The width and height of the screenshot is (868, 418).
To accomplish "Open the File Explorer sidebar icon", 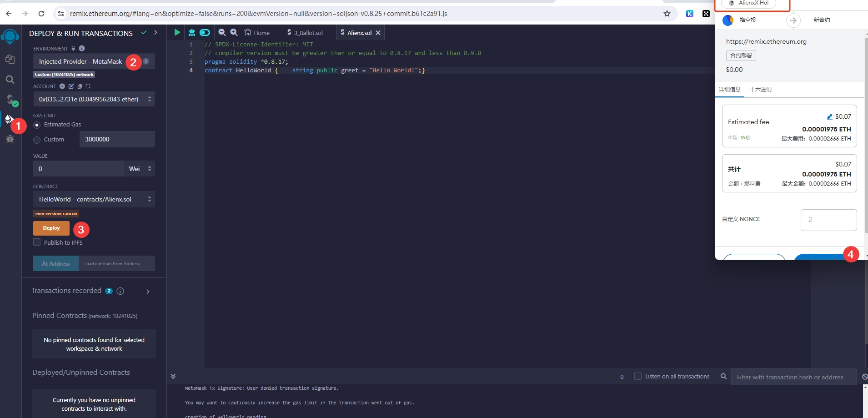I will (x=10, y=60).
